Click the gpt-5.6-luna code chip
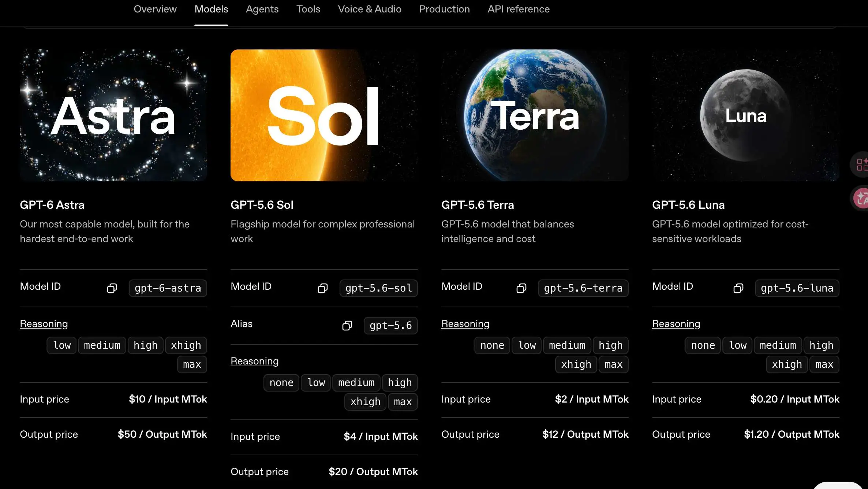The width and height of the screenshot is (868, 489). click(797, 288)
